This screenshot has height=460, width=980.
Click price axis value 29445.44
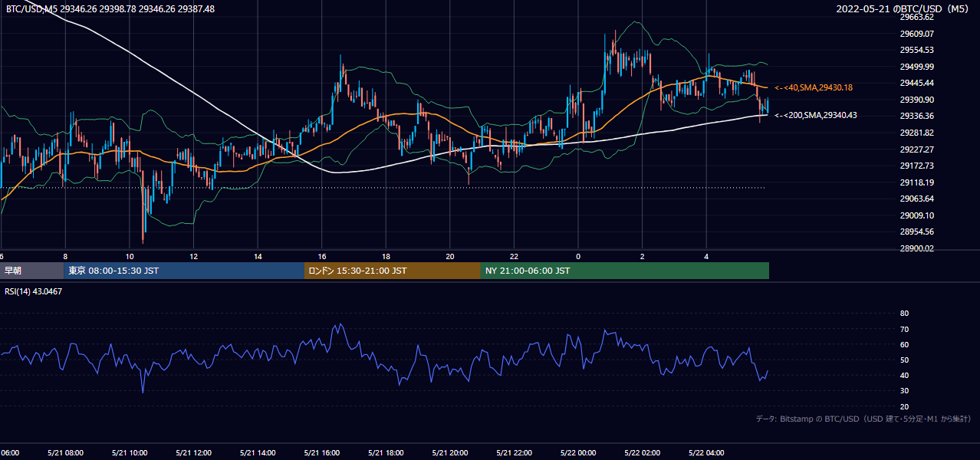coord(916,83)
